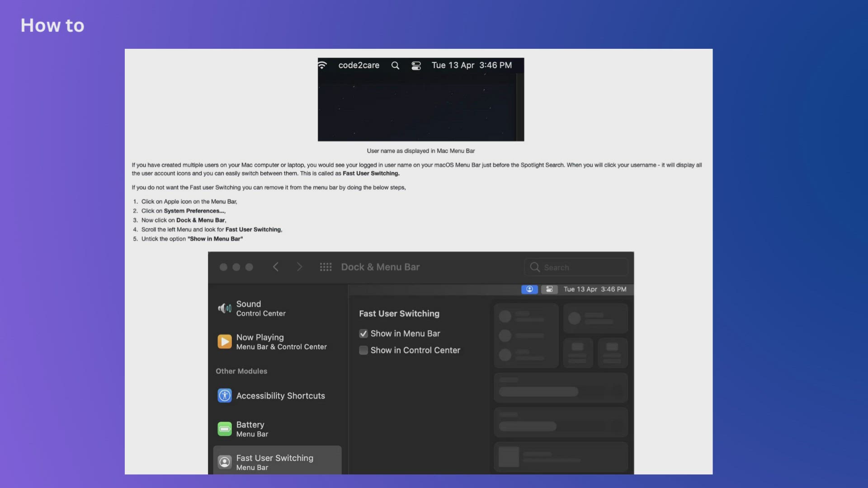The height and width of the screenshot is (488, 868).
Task: Click the Dock & Menu Bar window title
Action: (380, 267)
